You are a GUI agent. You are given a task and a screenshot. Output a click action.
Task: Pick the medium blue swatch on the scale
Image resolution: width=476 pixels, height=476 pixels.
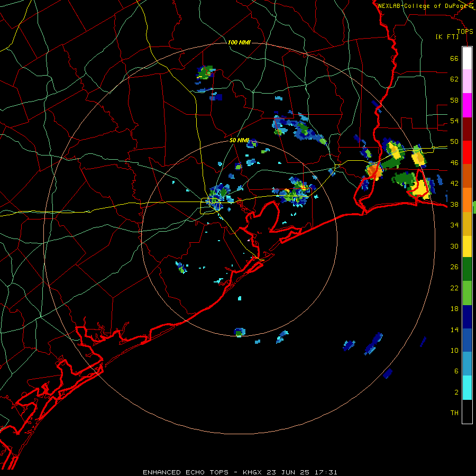(467, 340)
